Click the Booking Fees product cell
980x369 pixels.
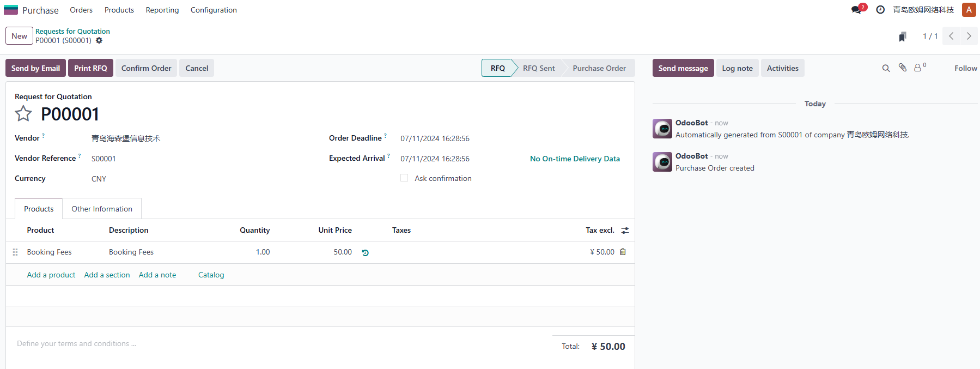point(49,252)
